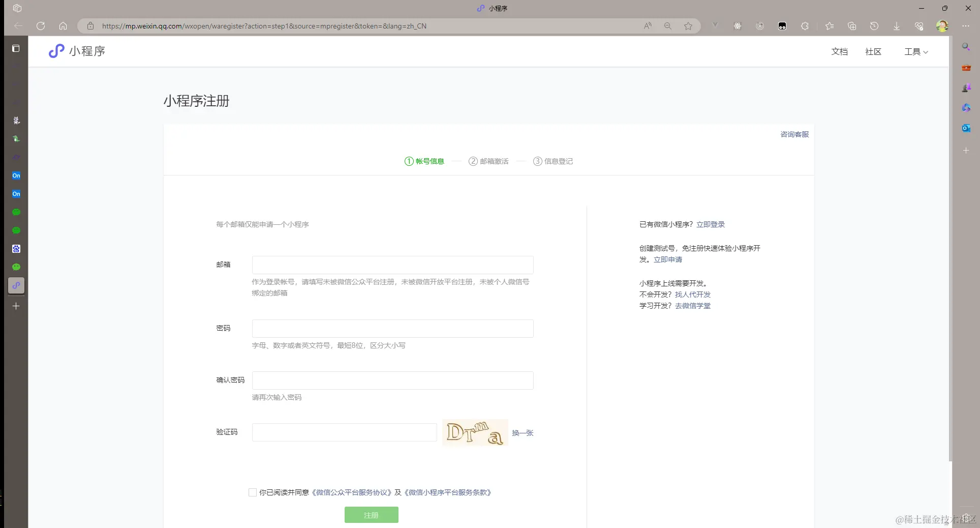Image resolution: width=980 pixels, height=528 pixels.
Task: Click 立即申请 test account link
Action: point(668,259)
